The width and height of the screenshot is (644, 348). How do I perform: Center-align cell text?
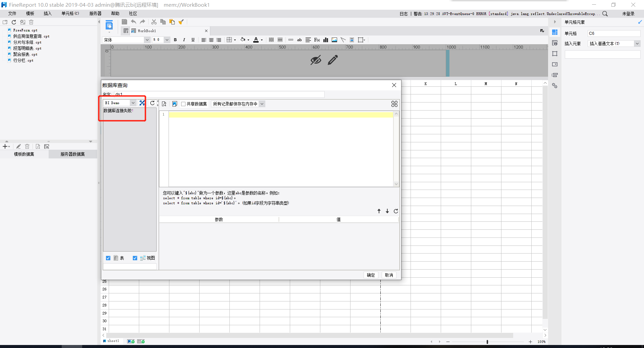click(211, 40)
